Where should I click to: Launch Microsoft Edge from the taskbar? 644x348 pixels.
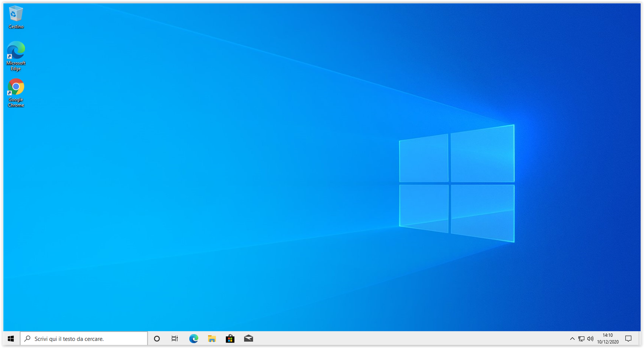(x=194, y=339)
